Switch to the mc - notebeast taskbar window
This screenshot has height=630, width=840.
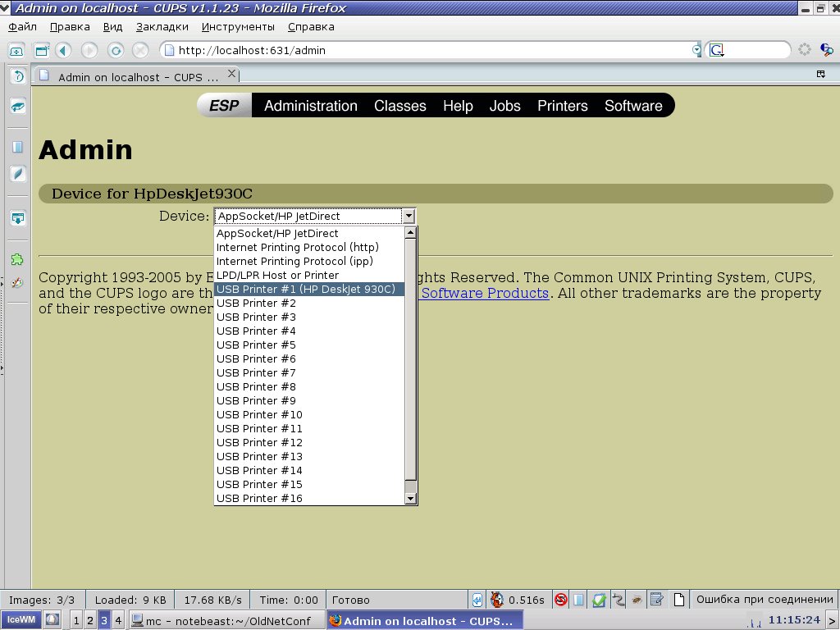[226, 620]
